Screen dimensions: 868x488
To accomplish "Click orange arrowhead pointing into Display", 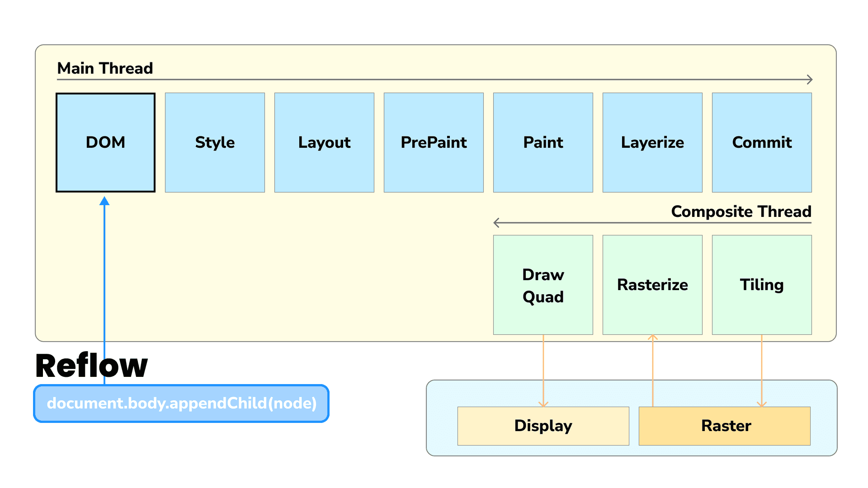I will (x=543, y=404).
